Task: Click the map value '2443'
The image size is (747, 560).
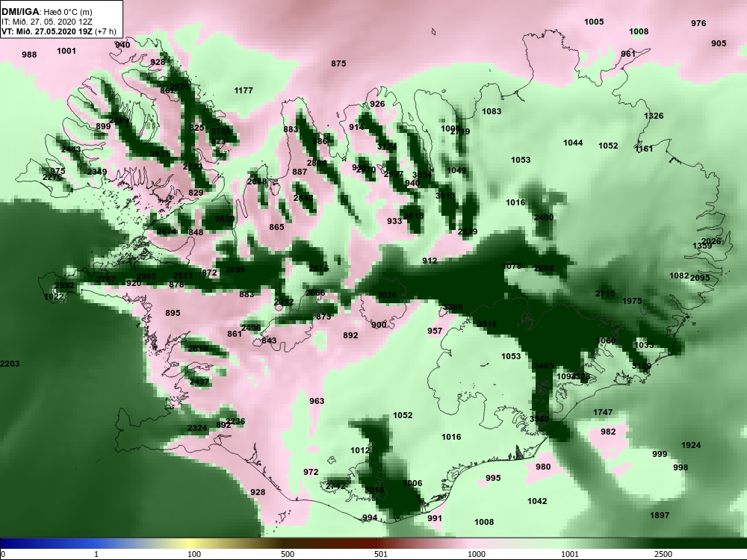Action: coord(71,149)
